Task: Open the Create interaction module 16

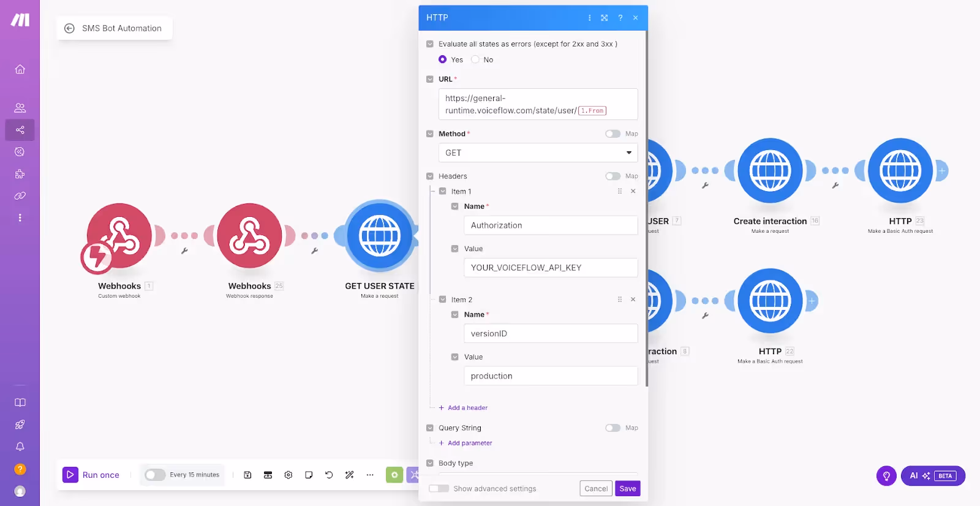Action: (x=770, y=171)
